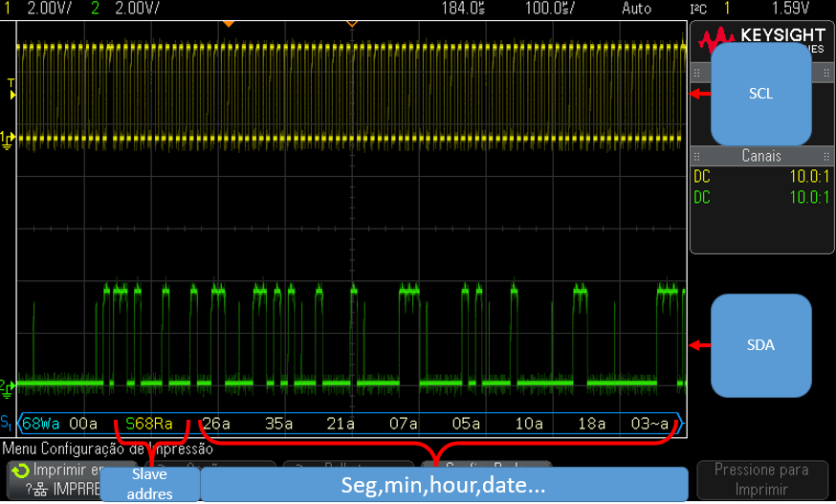Click the Canais panel right grip dots
Viewport: 836px width, 504px height.
(825, 156)
